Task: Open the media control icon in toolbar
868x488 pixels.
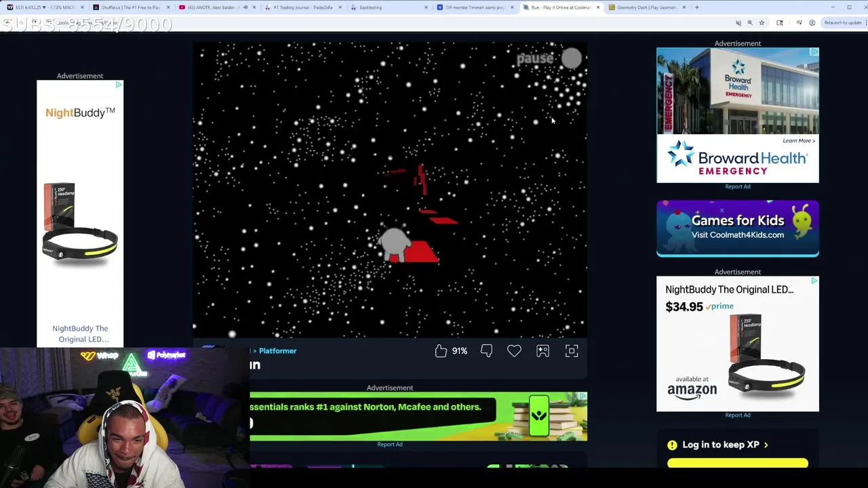Action: (800, 22)
